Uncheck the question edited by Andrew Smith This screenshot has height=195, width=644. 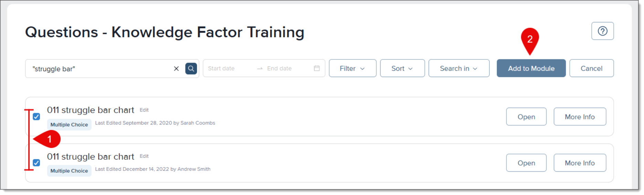[x=36, y=163]
